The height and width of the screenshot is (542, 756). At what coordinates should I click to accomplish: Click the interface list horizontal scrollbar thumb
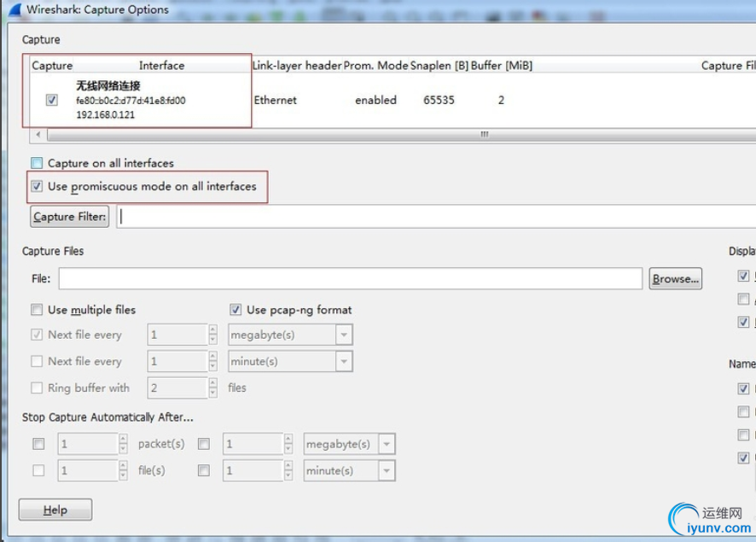click(402, 135)
